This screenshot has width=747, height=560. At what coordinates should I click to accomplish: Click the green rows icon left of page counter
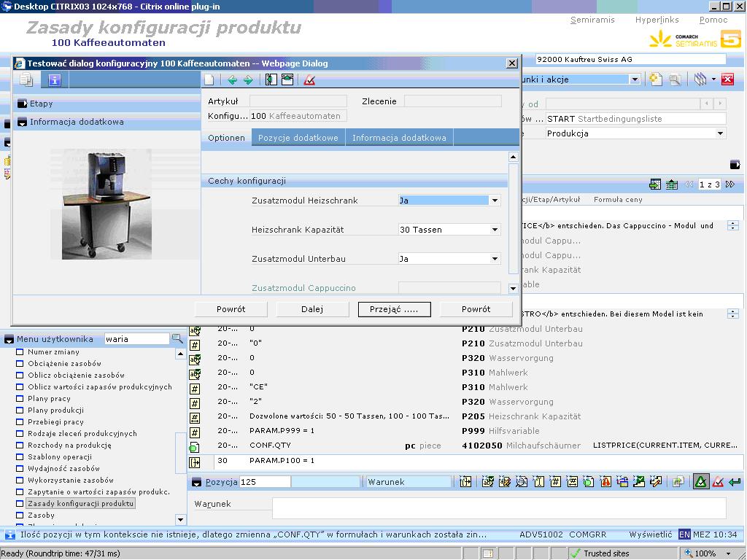coord(672,184)
